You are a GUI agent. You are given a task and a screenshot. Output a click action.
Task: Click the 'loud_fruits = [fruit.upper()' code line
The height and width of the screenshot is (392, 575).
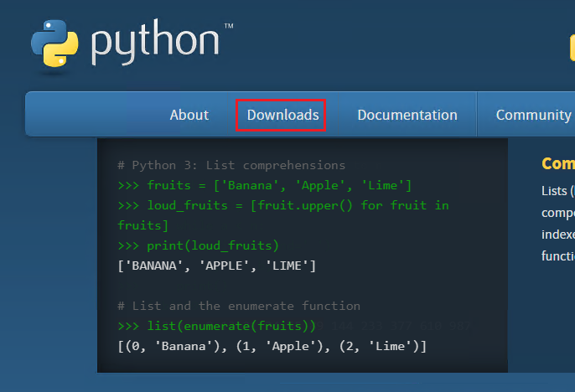283,205
